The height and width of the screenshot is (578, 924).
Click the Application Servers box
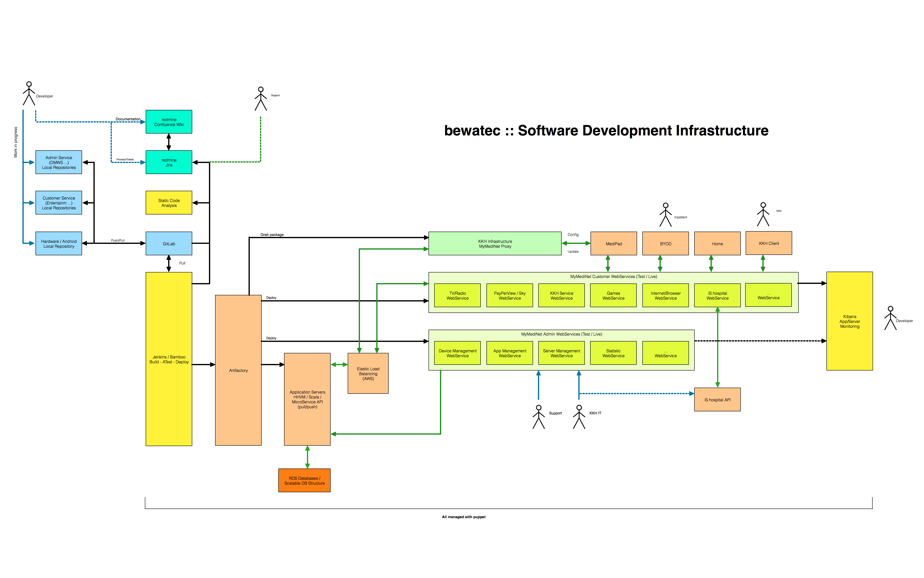pyautogui.click(x=307, y=399)
